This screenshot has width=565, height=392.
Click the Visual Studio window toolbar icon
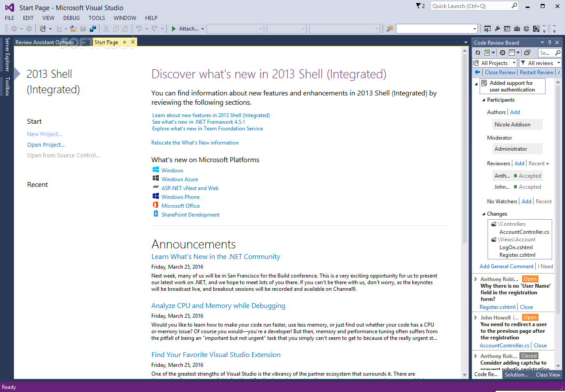(487, 29)
